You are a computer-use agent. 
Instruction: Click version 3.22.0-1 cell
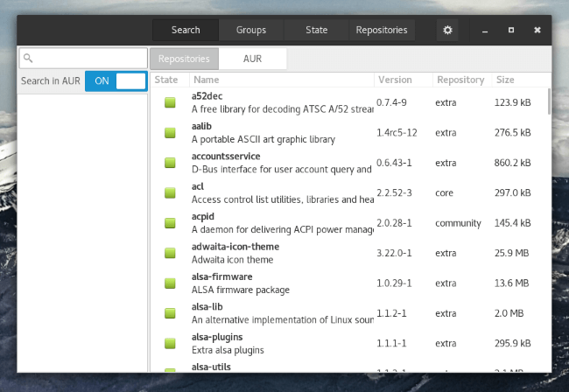(394, 253)
